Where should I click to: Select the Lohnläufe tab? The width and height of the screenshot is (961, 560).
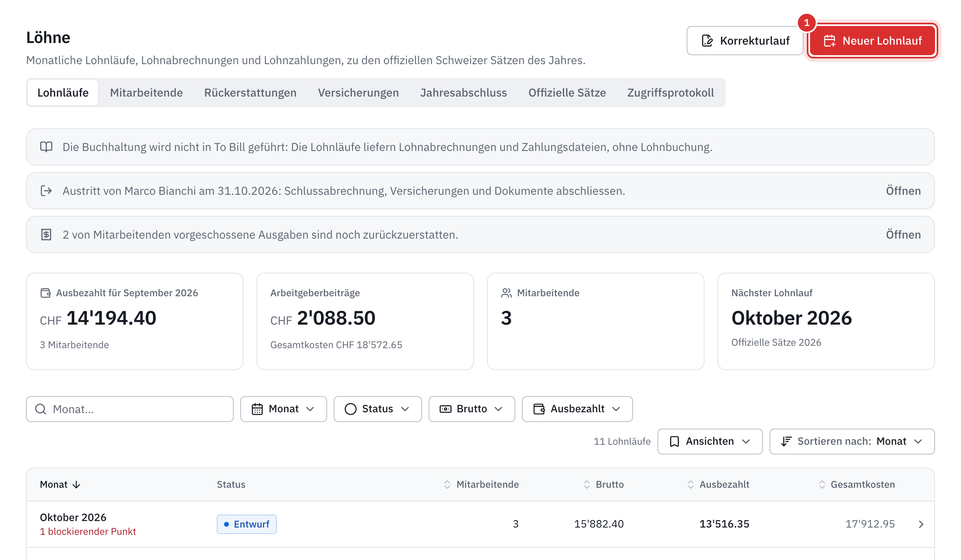pos(63,93)
